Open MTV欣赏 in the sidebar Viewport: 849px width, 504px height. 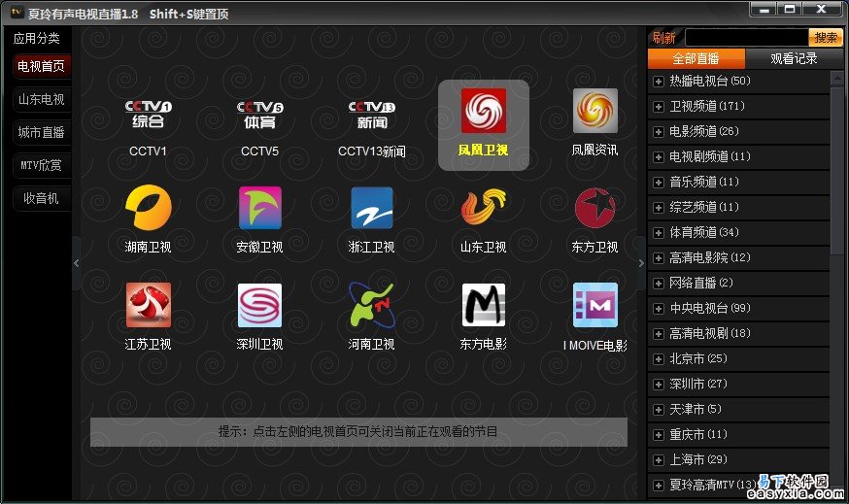click(41, 165)
